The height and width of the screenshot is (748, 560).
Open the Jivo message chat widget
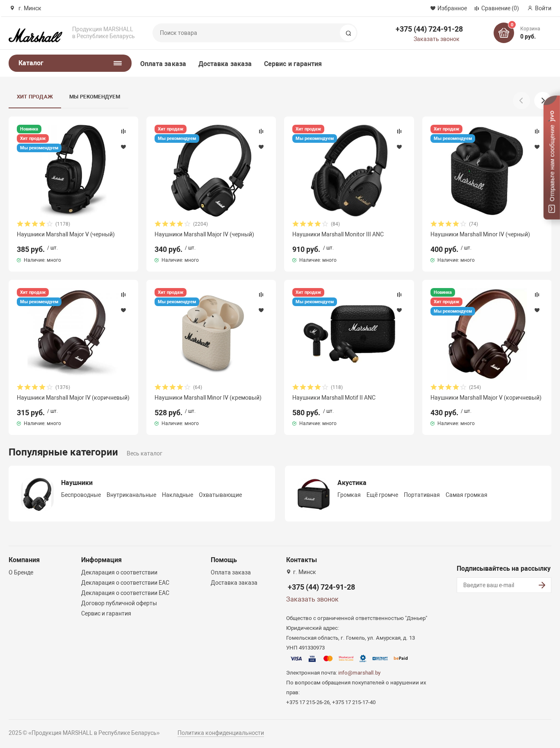pos(552,158)
